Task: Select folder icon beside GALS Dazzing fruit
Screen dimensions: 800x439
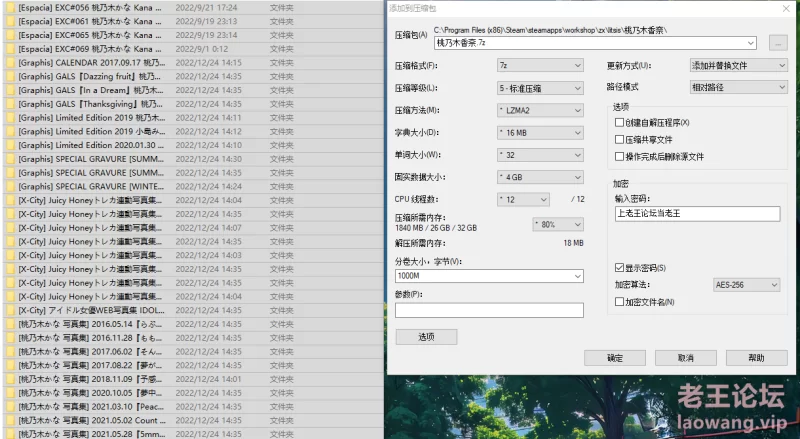Action: [10, 77]
